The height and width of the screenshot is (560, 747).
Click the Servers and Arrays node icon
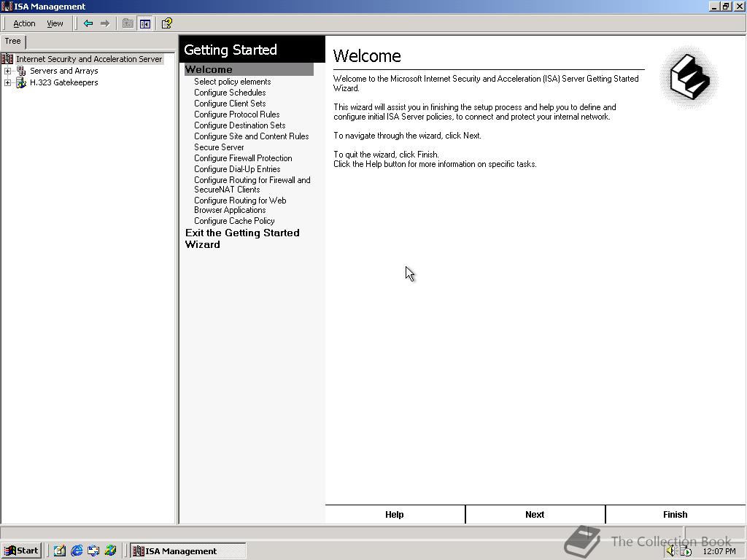(x=21, y=71)
